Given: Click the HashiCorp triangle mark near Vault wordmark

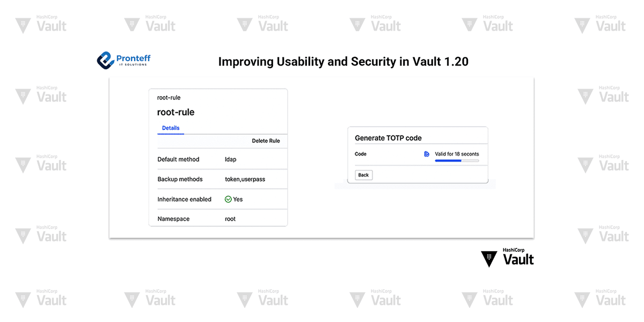Looking at the screenshot, I should tap(489, 258).
